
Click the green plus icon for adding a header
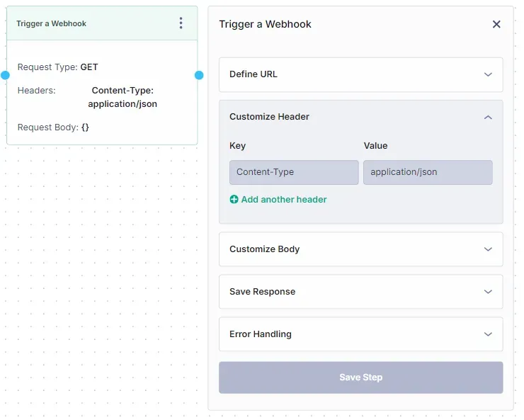tap(234, 200)
